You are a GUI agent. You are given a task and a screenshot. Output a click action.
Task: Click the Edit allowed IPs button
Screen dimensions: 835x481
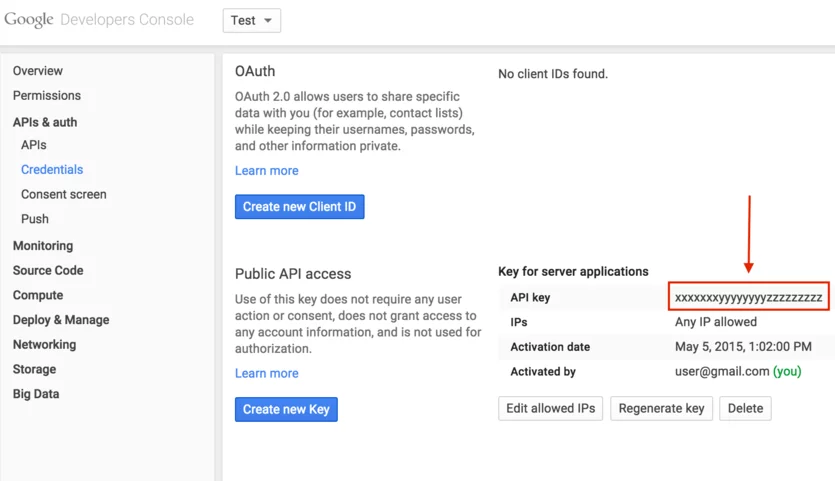pyautogui.click(x=550, y=408)
